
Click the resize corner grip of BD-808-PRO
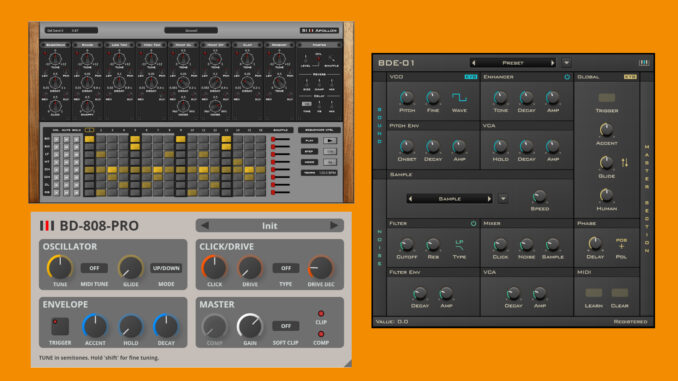coord(348,363)
